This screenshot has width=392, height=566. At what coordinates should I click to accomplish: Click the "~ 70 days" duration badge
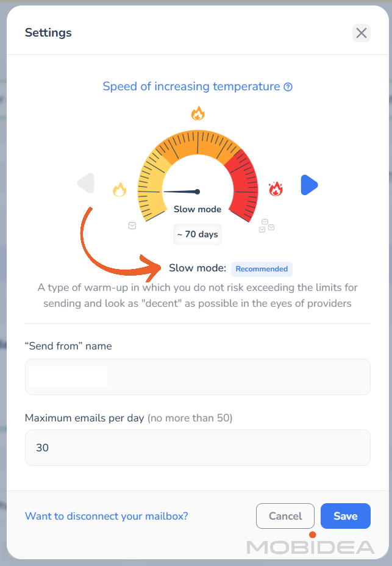click(198, 234)
